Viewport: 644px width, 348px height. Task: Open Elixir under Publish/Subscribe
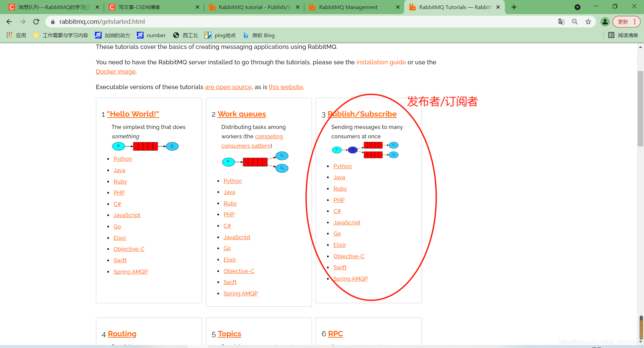click(340, 245)
